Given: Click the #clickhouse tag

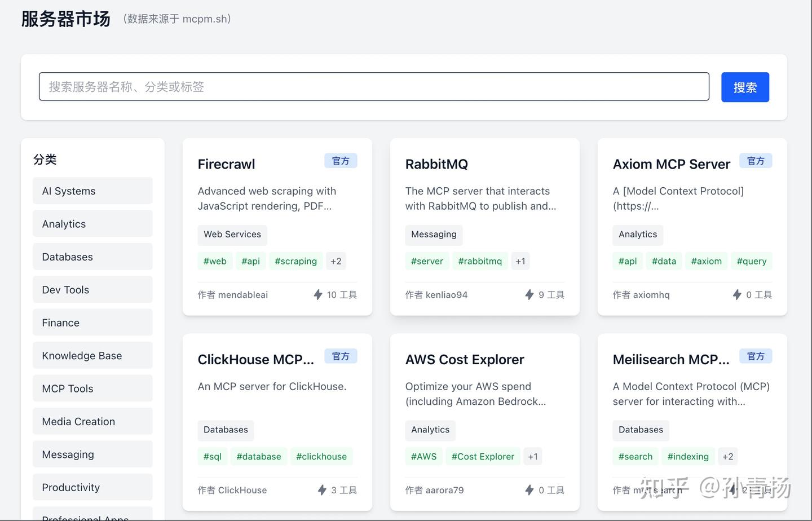Looking at the screenshot, I should 321,457.
